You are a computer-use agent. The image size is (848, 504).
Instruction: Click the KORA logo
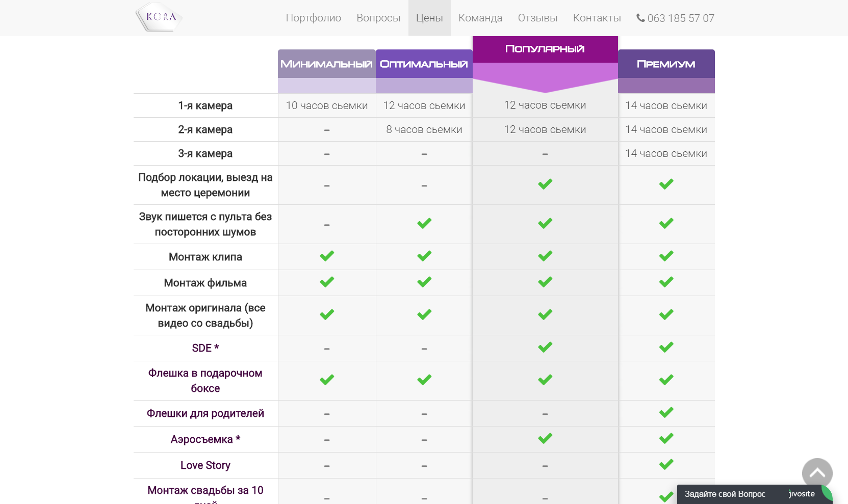[159, 17]
